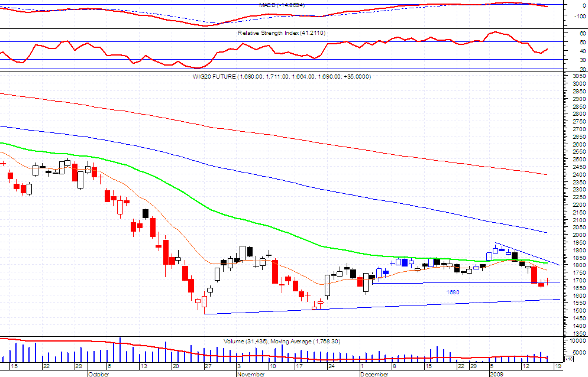Image resolution: width=588 pixels, height=377 pixels.
Task: Click the November month label
Action: click(250, 374)
